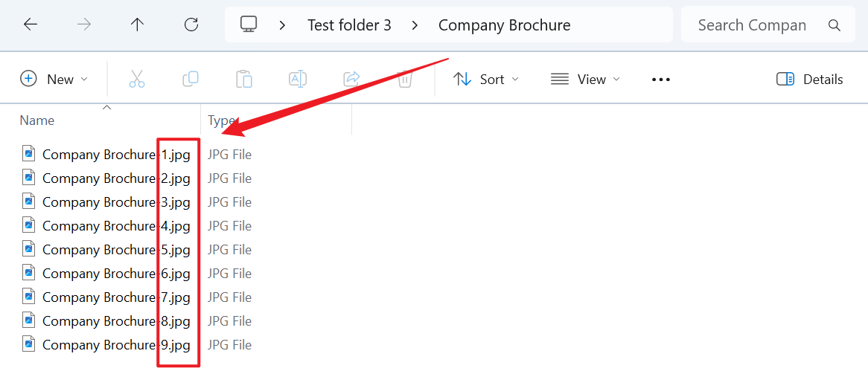The width and height of the screenshot is (868, 374).
Task: Click the Up directory arrow
Action: tap(137, 25)
